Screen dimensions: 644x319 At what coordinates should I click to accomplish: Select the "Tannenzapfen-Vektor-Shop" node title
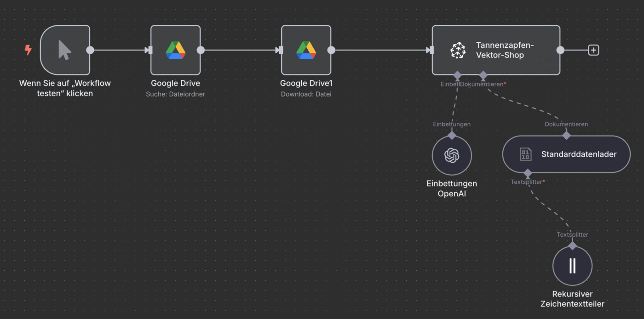coord(505,50)
